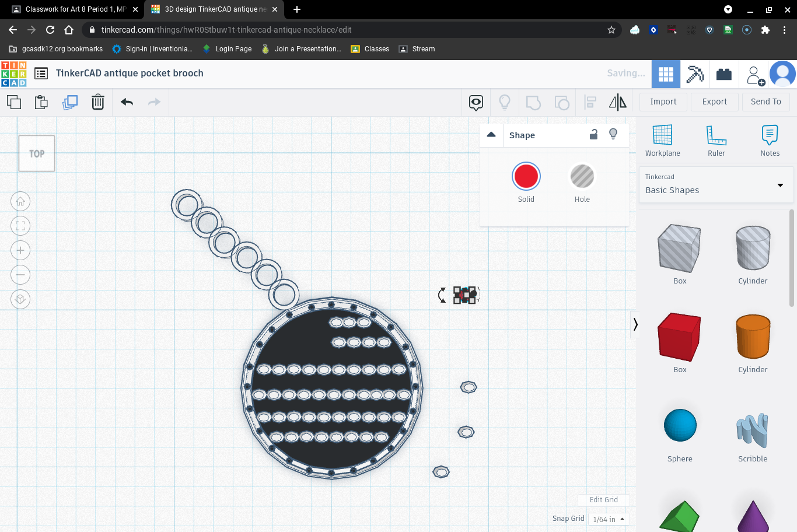
Task: Add a new Workplane
Action: click(x=662, y=140)
